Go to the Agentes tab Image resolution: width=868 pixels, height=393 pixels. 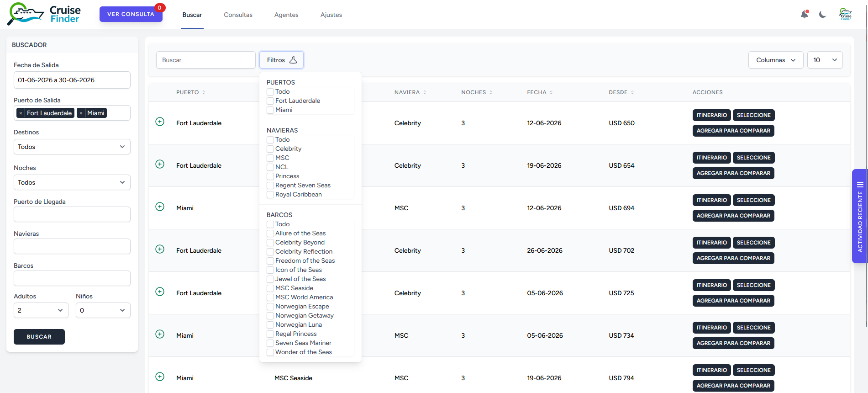(x=286, y=15)
